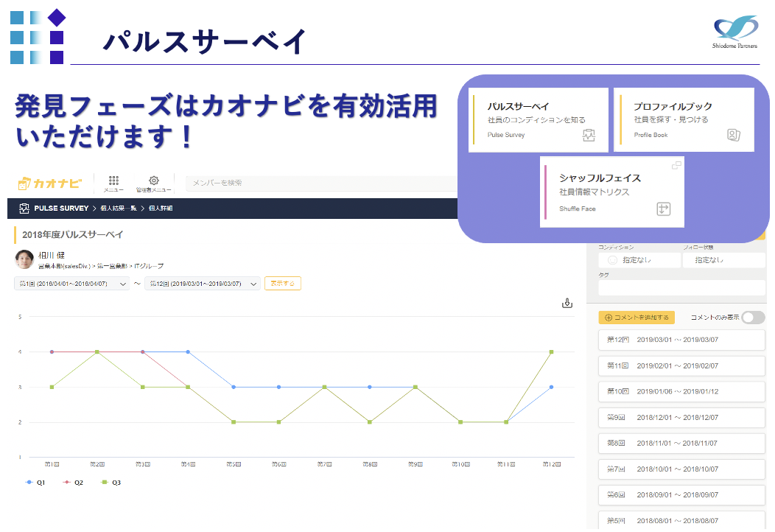The width and height of the screenshot is (775, 532).
Task: Click the department path ending ITグループ
Action: coord(101,266)
